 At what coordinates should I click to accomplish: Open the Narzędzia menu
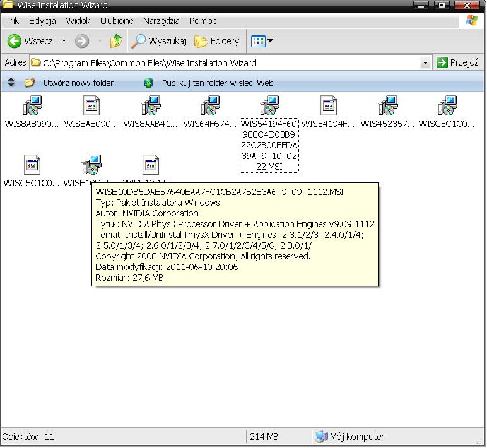coord(161,21)
